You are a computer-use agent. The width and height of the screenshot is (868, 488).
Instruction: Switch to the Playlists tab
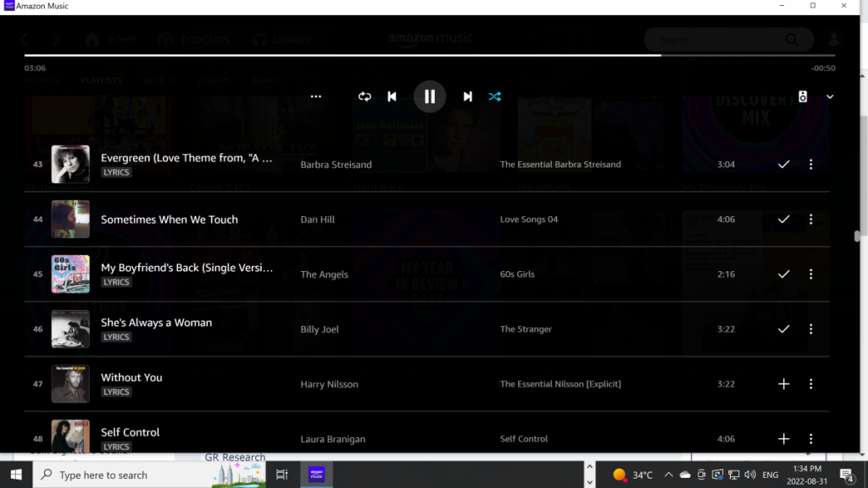pos(102,80)
